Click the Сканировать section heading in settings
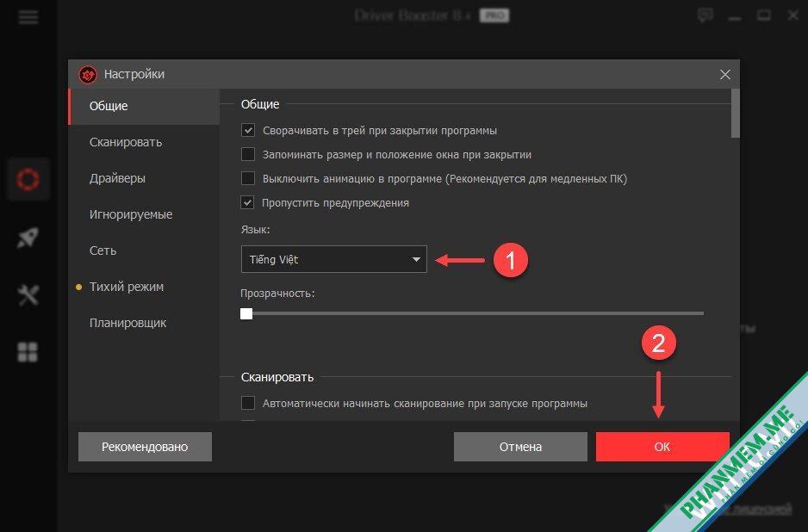This screenshot has height=532, width=808. (277, 377)
